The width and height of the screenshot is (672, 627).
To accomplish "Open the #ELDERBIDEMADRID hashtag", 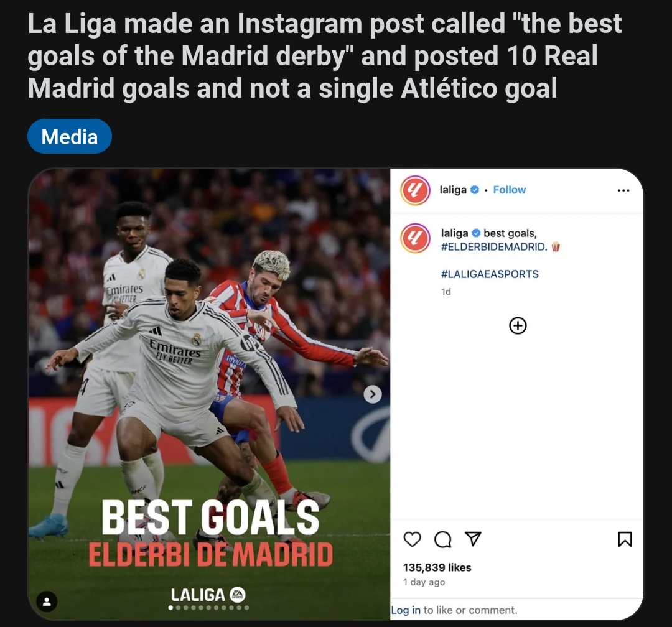I will pyautogui.click(x=493, y=247).
